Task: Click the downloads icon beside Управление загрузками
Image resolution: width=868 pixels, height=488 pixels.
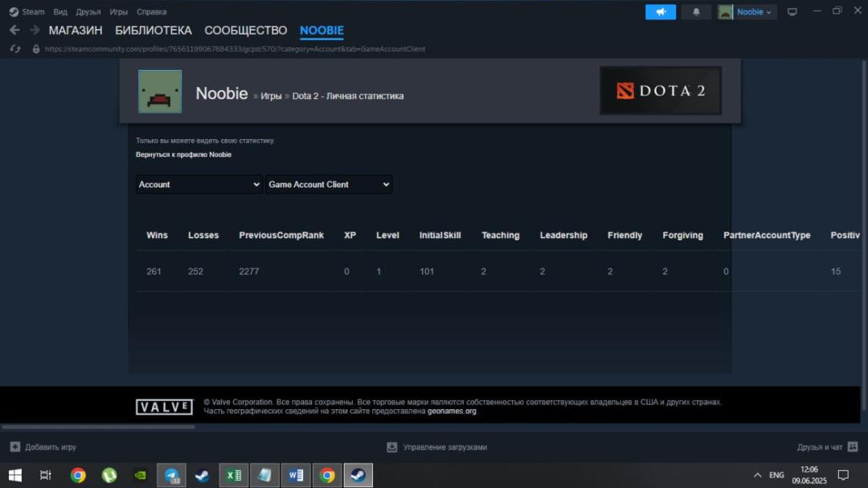Action: (392, 446)
